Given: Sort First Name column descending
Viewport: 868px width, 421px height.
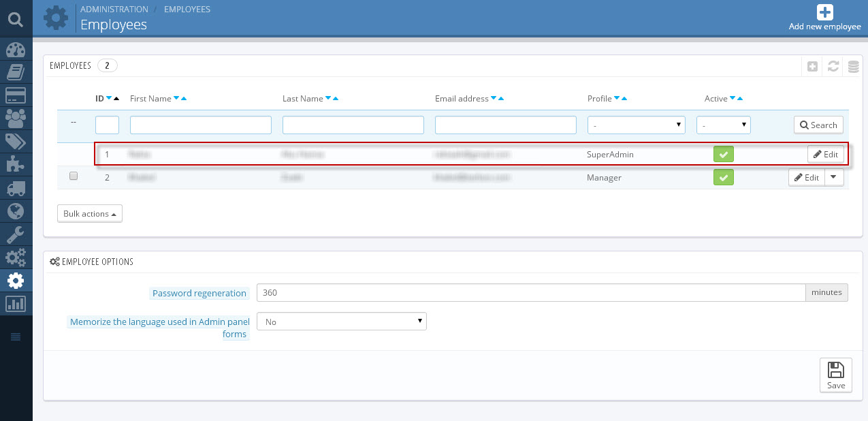Looking at the screenshot, I should pos(176,99).
